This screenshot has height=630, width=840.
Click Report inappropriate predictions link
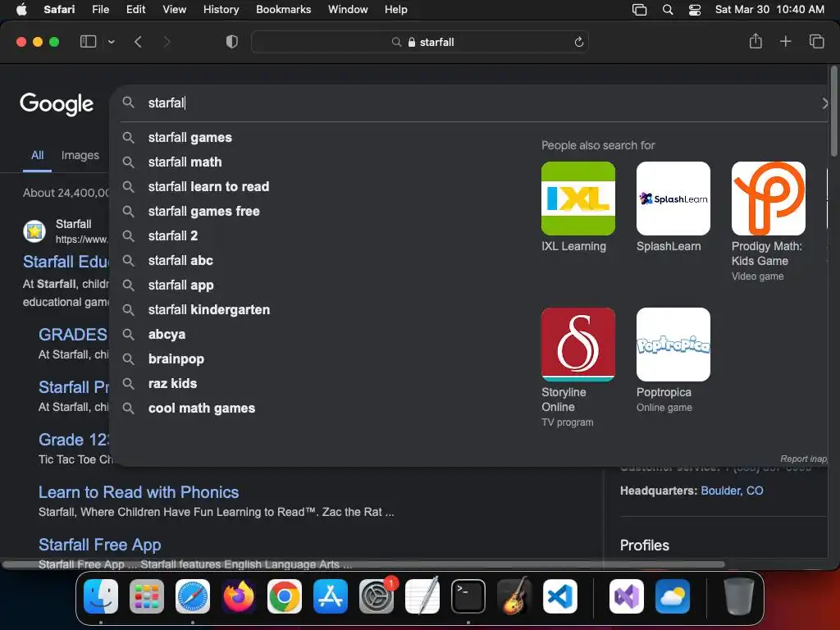coord(804,459)
